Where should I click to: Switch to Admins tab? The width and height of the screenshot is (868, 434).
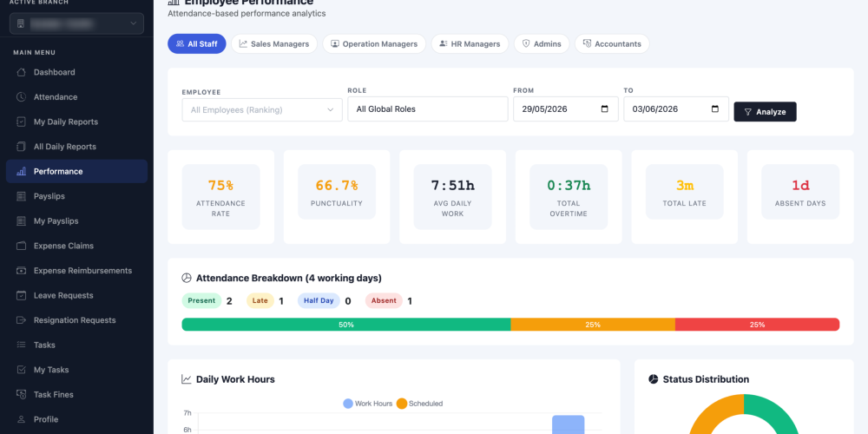542,43
